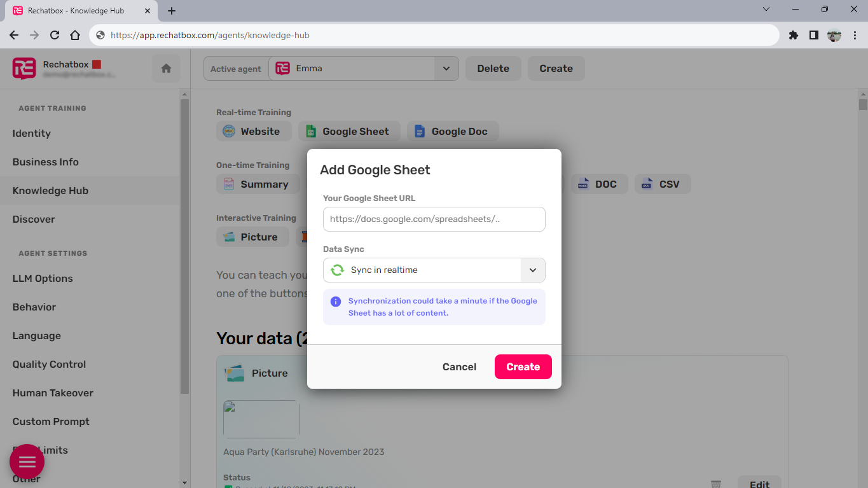Reload the page with the refresh icon
The width and height of the screenshot is (868, 488).
coord(55,36)
